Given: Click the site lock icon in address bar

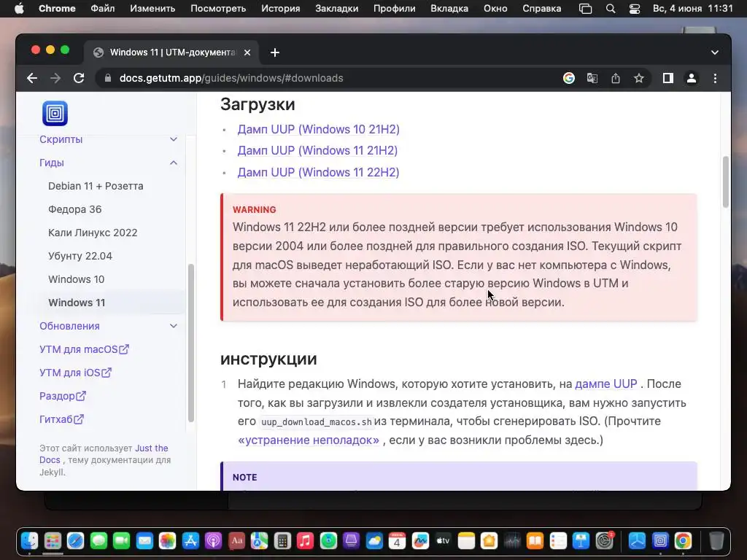Looking at the screenshot, I should (108, 78).
